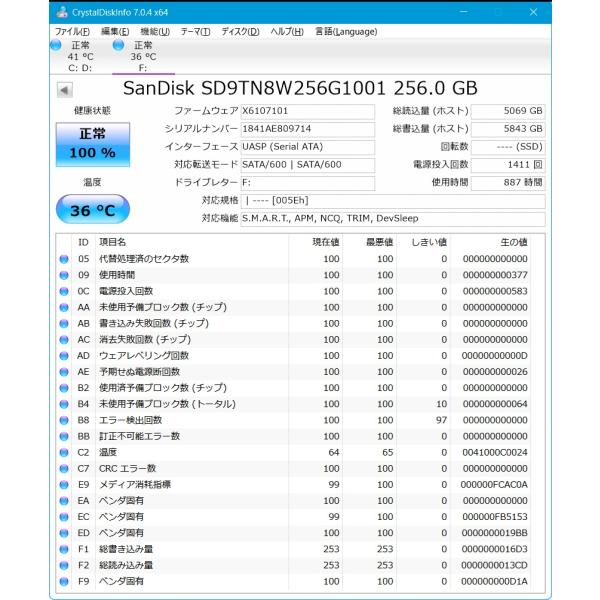Click the features field listing S.M.A.R.T., APM, NCQ
This screenshot has height=600, width=600.
click(x=393, y=219)
